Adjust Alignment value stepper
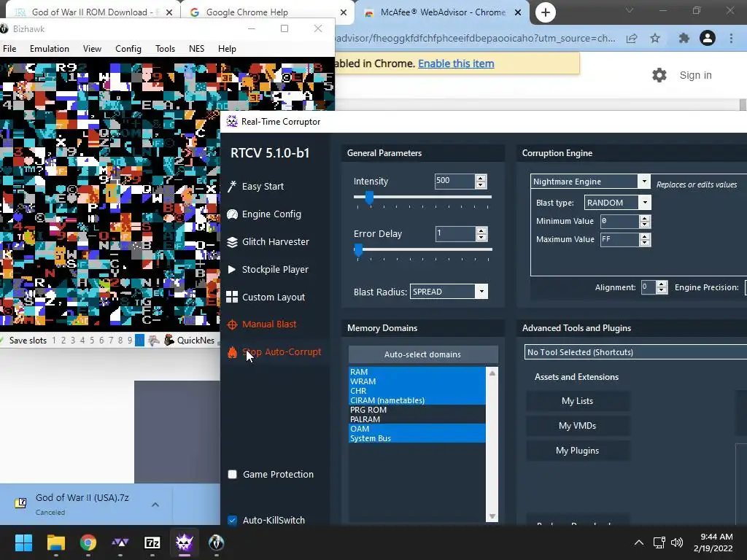The height and width of the screenshot is (560, 747). 661,287
